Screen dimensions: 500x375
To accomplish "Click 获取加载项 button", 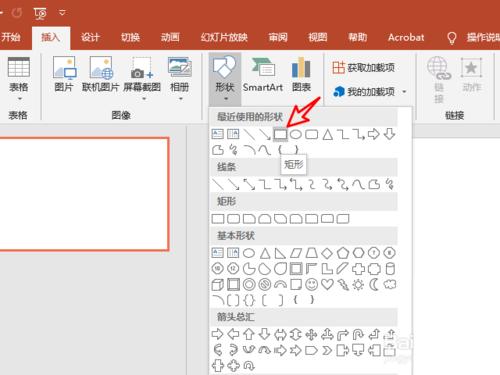I will coord(364,68).
